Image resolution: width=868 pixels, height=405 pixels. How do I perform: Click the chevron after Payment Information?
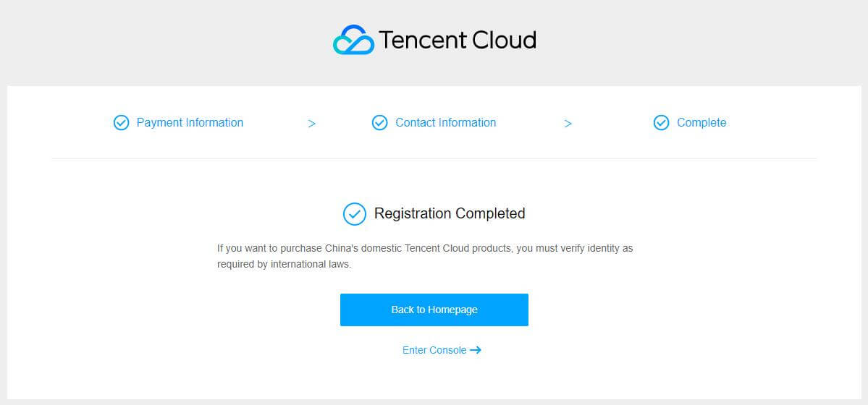coord(312,124)
